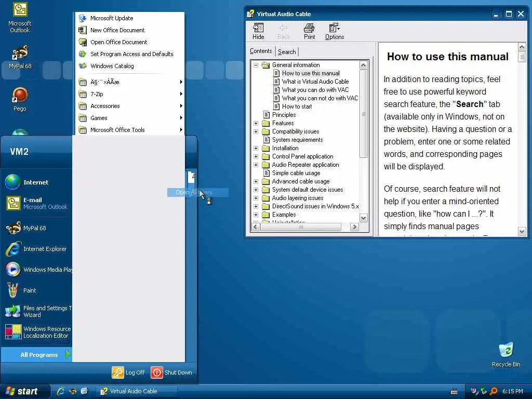Expand the Compatibility issues node
The width and height of the screenshot is (532, 399).
click(256, 131)
